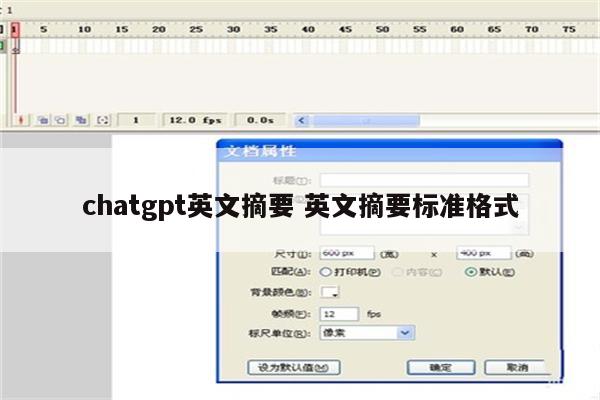
Task: Enable the Edit Multiple Frames icon
Action: [x=81, y=120]
